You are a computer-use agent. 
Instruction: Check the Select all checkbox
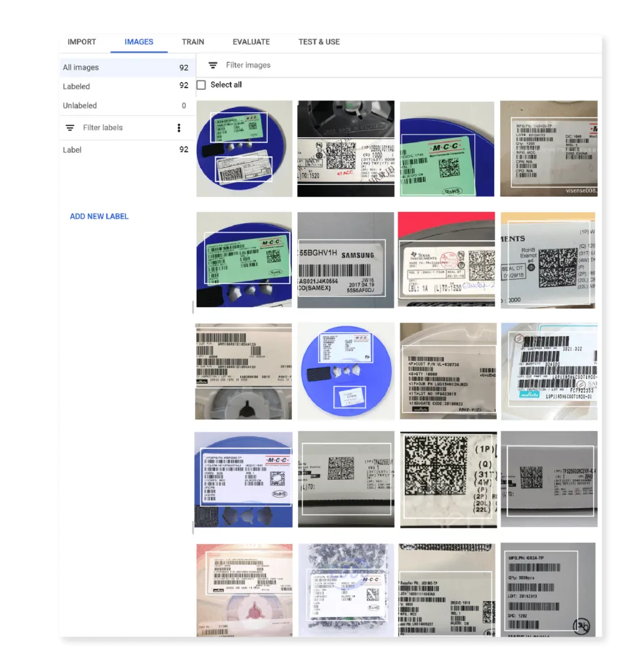[201, 85]
